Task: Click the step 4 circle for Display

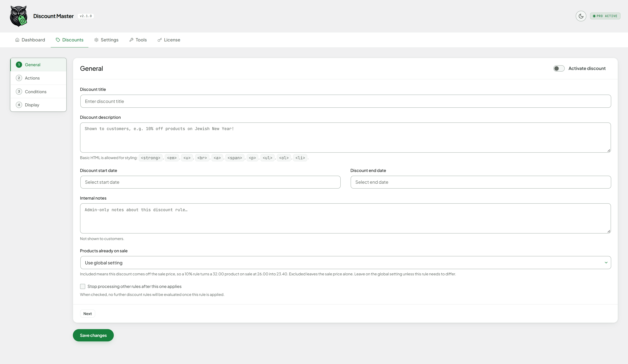Action: coord(19,105)
